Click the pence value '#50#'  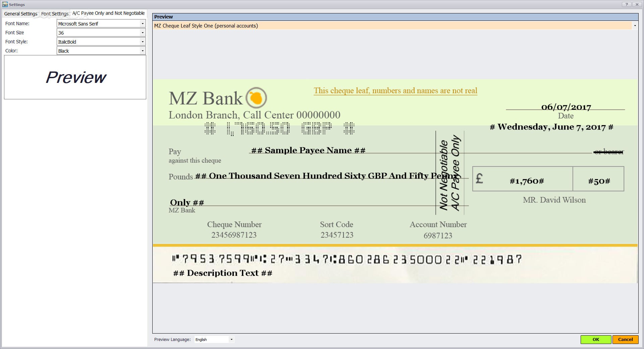point(599,181)
